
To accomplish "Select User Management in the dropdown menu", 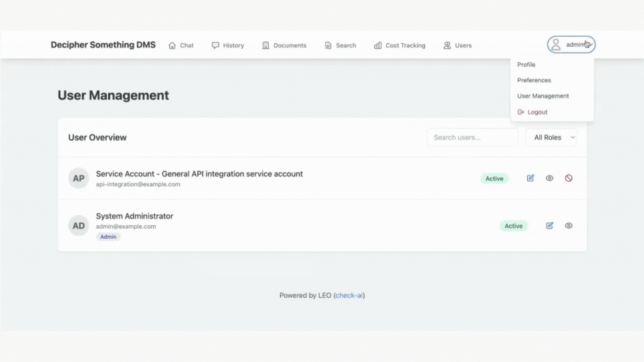I will (x=543, y=96).
